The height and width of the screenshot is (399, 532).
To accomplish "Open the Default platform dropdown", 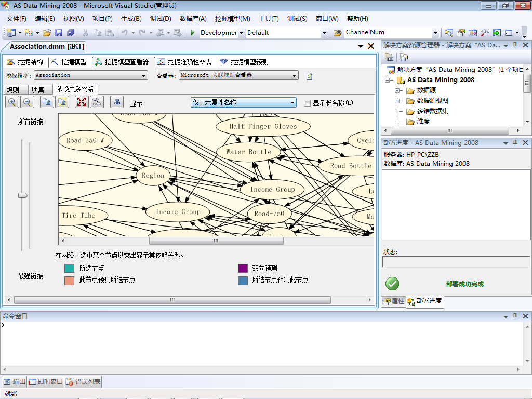I will tap(324, 33).
